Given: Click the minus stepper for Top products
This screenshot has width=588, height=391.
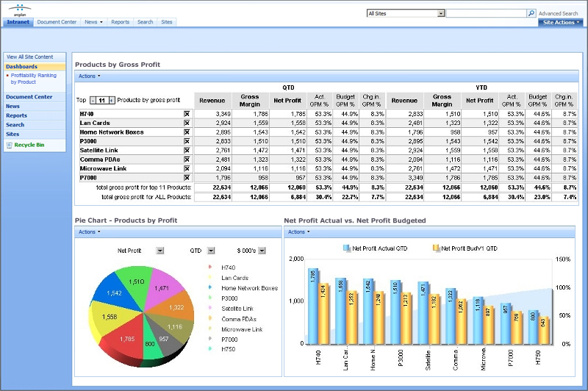Looking at the screenshot, I should (93, 100).
